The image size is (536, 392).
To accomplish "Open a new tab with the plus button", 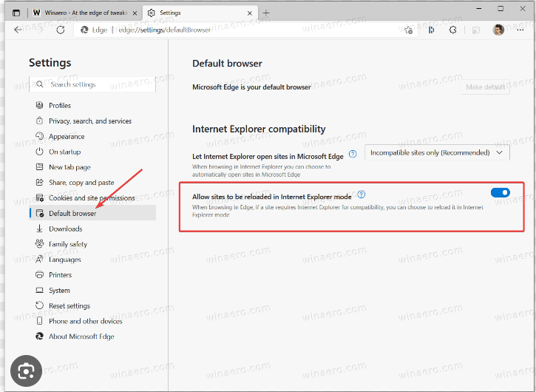I will 266,13.
